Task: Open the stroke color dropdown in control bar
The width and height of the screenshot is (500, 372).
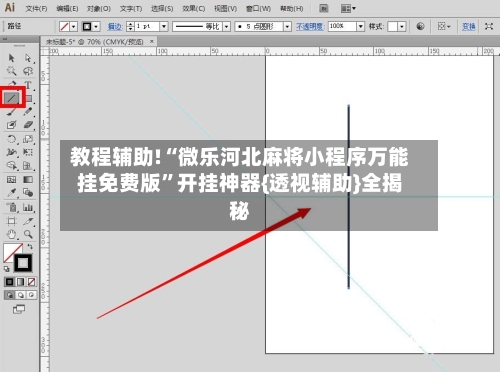Action: 96,26
